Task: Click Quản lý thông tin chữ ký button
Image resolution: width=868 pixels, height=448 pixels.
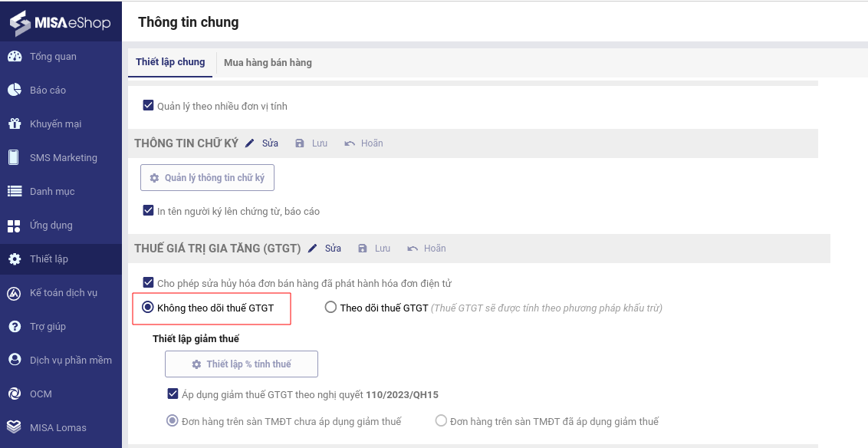Action: click(x=207, y=178)
